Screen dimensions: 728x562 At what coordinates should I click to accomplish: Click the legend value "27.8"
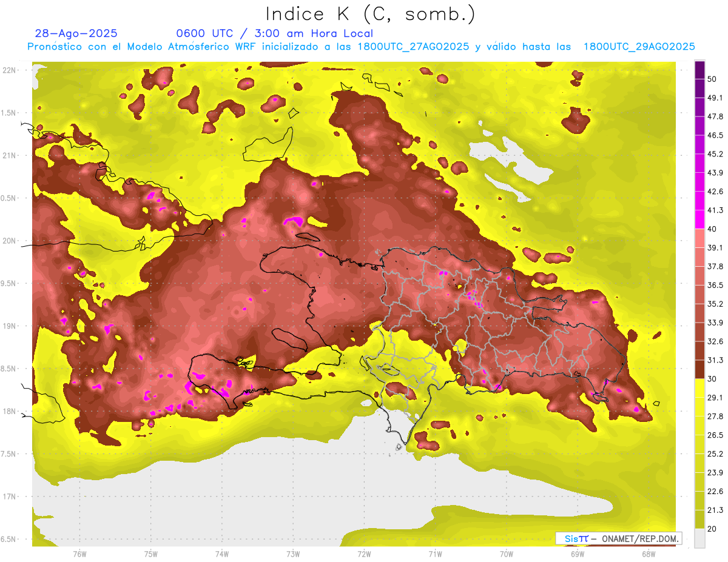point(715,416)
